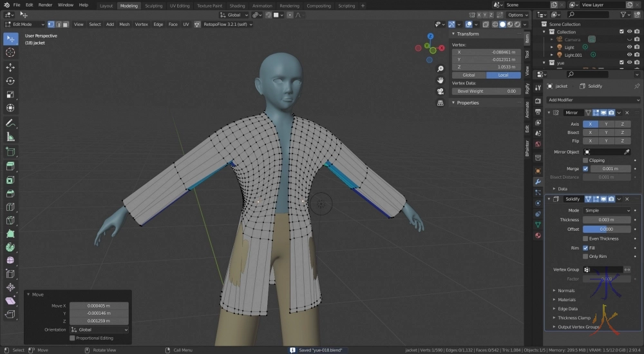Image resolution: width=644 pixels, height=354 pixels.
Task: Switch to the Sculpting workspace tab
Action: coord(153,5)
